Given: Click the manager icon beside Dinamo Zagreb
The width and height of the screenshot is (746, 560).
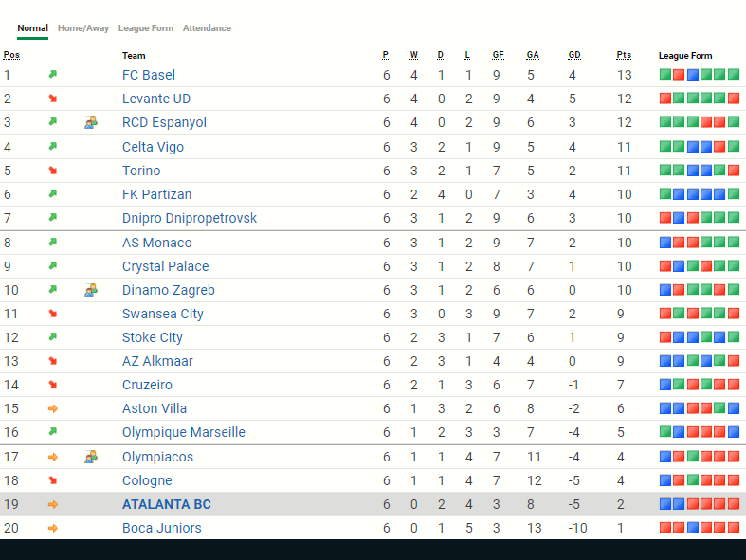Looking at the screenshot, I should [x=91, y=290].
